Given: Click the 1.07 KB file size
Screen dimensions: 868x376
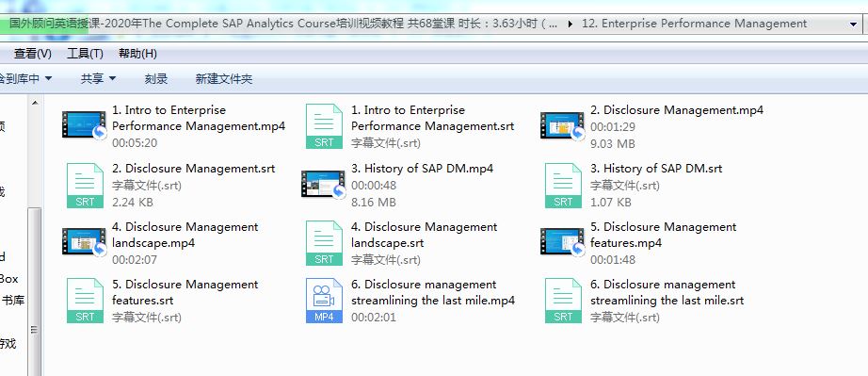Looking at the screenshot, I should coord(611,203).
